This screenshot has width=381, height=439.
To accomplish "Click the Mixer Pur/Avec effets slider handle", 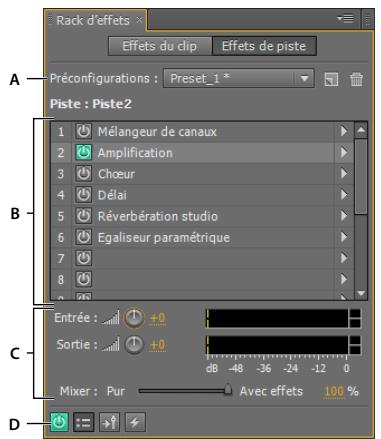I will pos(228,389).
